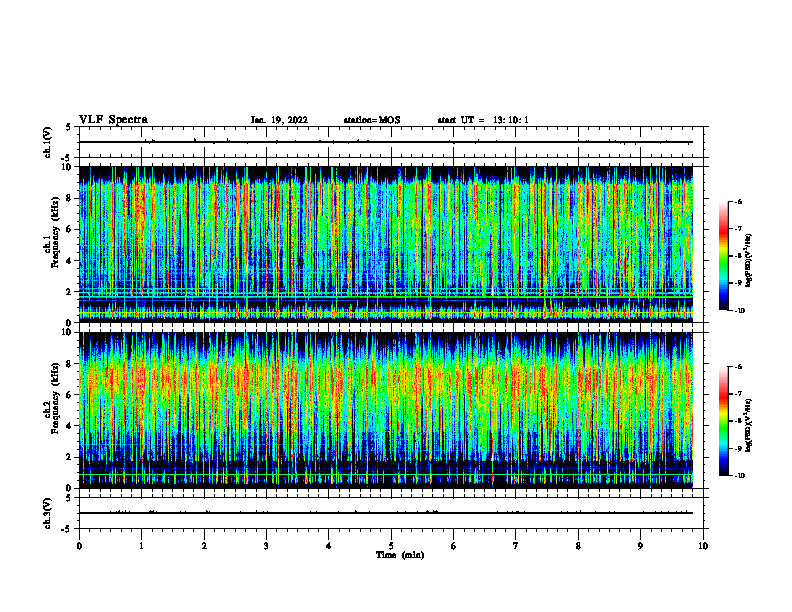792x612 pixels.
Task: Click the rotated log PSD label beside ch.2 colorbar
Action: tap(749, 426)
